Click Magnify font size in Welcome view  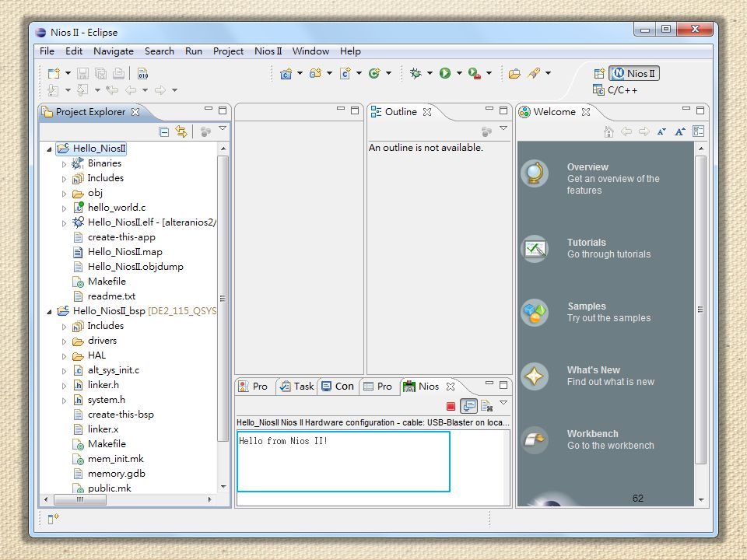tap(680, 131)
